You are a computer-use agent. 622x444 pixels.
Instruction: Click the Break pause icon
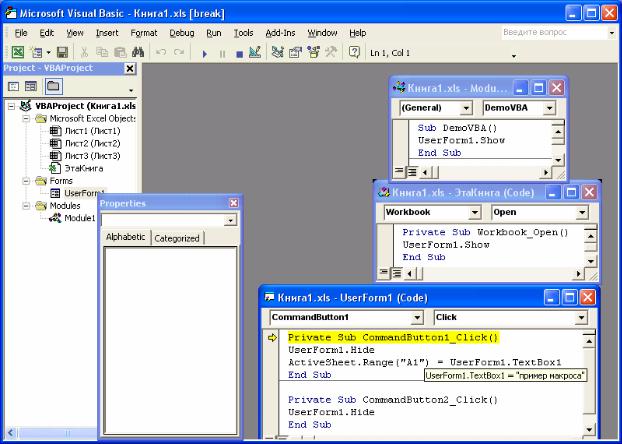pos(222,54)
